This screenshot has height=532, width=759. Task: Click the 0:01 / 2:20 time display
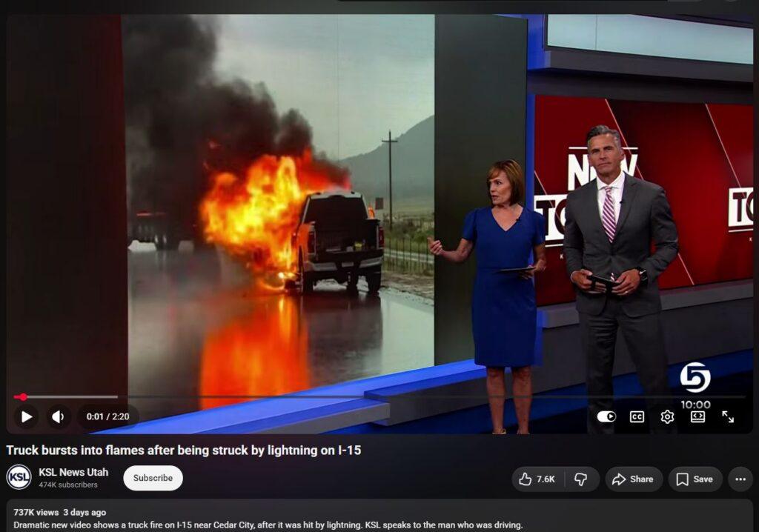[107, 417]
